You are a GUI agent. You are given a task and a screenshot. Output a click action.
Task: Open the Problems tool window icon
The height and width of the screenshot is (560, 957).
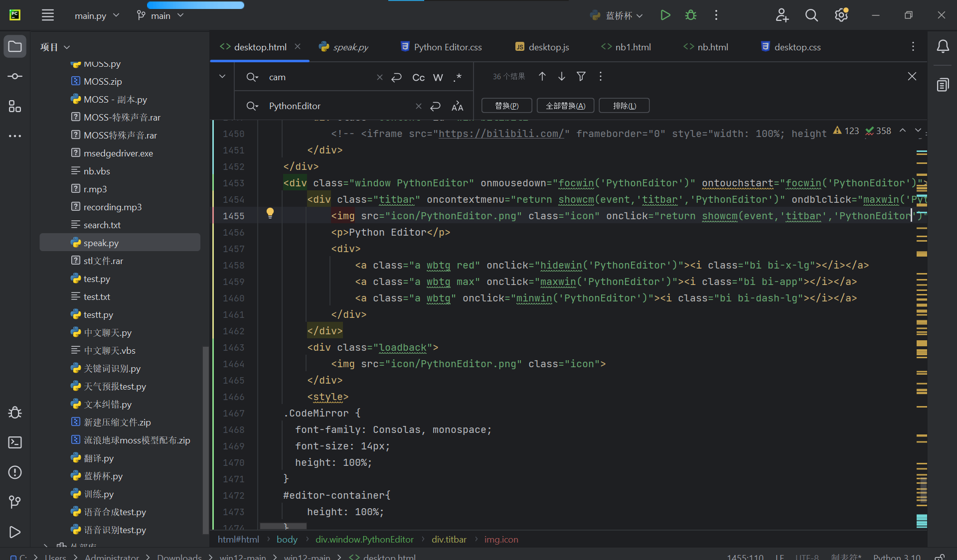15,472
